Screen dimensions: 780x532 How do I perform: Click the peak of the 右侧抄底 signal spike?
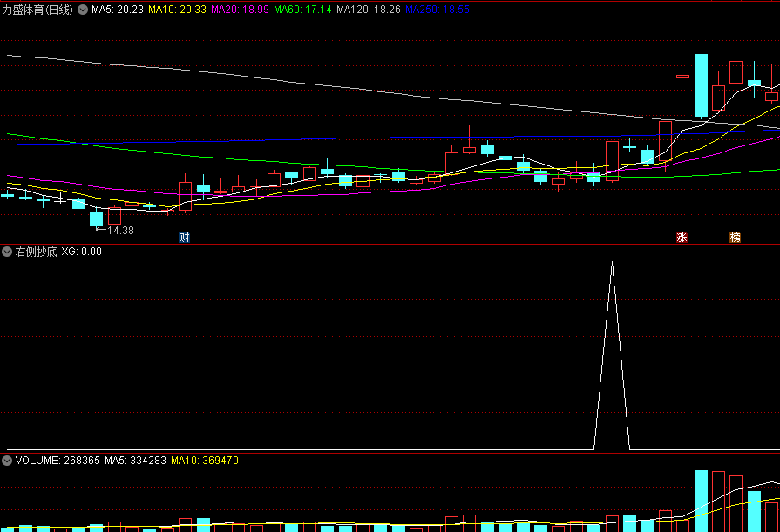click(x=612, y=263)
